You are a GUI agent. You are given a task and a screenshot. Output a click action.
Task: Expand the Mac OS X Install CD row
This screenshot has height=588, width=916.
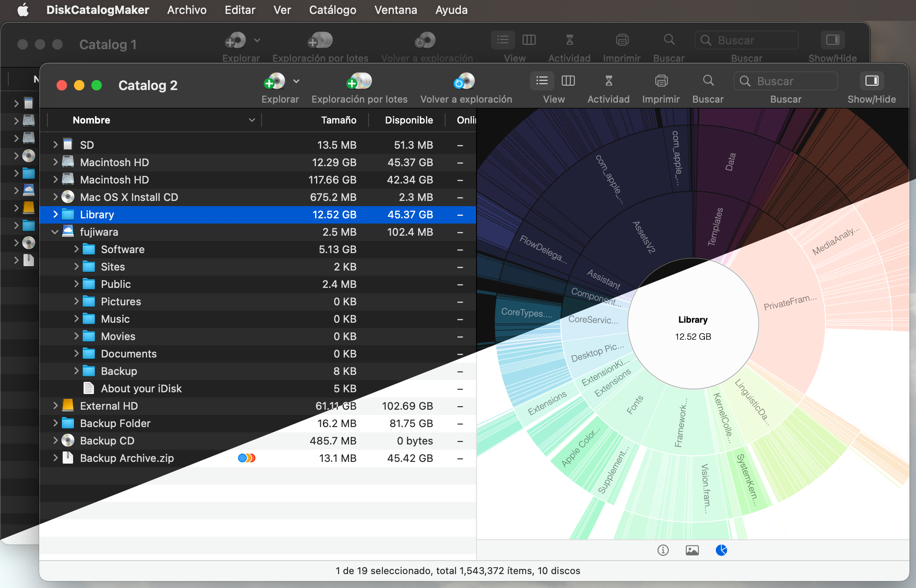coord(55,197)
